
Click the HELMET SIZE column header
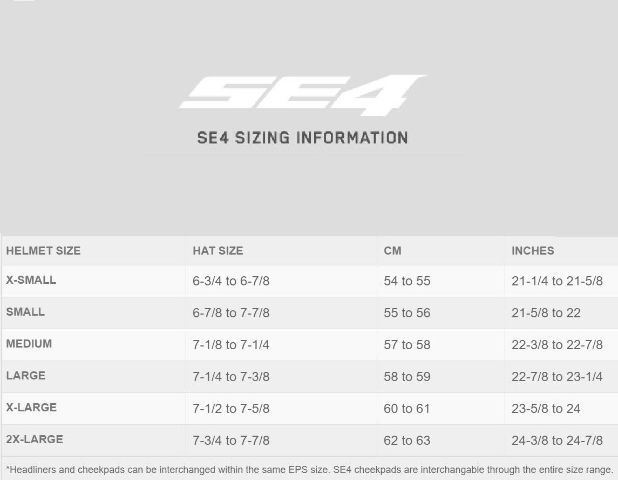click(x=43, y=251)
